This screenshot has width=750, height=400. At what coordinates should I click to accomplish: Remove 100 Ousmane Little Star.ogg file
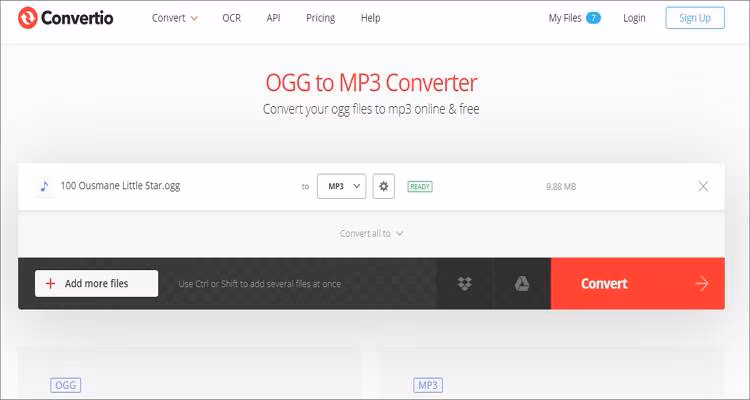[703, 187]
